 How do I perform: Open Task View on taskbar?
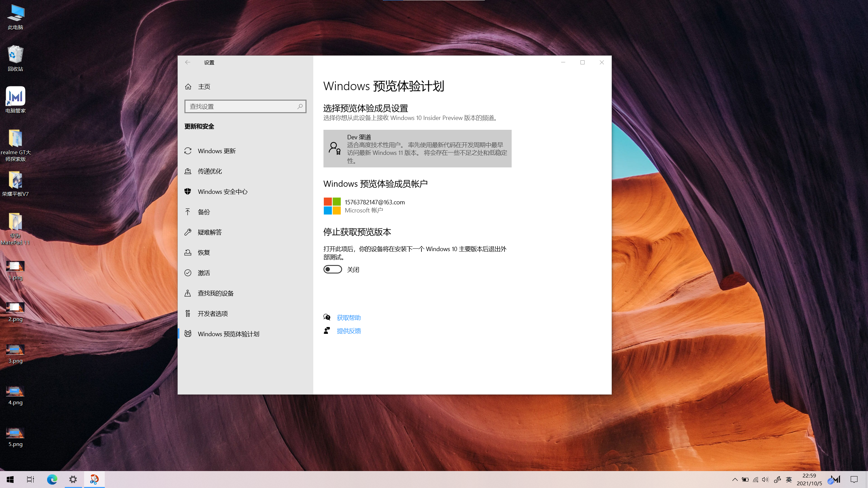coord(31,480)
